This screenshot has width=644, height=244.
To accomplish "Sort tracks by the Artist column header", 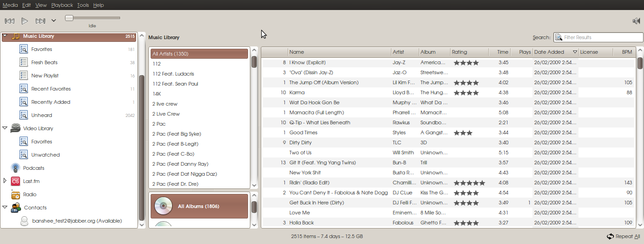I will coord(405,52).
